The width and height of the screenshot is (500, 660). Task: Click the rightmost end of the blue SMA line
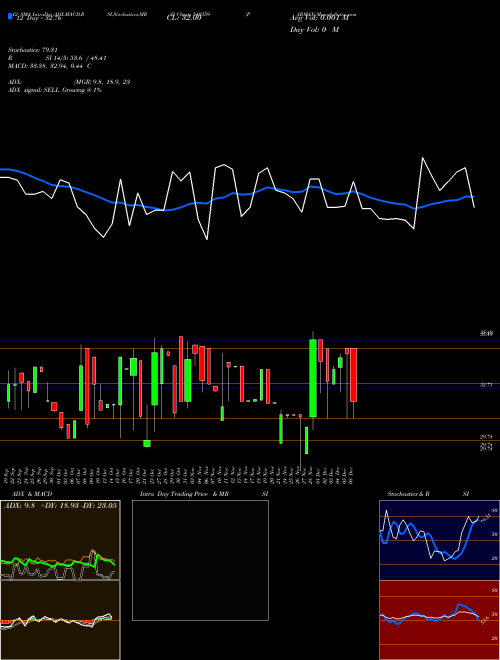(473, 197)
